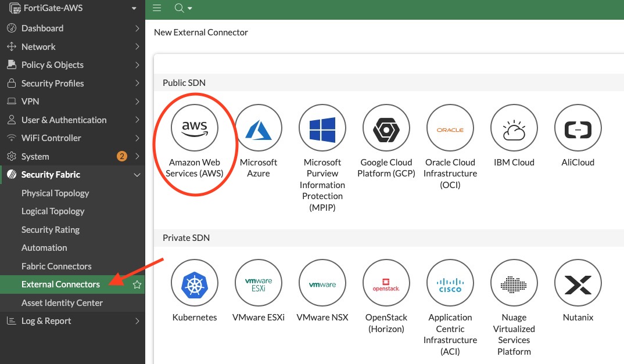The width and height of the screenshot is (624, 364).
Task: Open the search options dropdown caret
Action: pos(190,8)
